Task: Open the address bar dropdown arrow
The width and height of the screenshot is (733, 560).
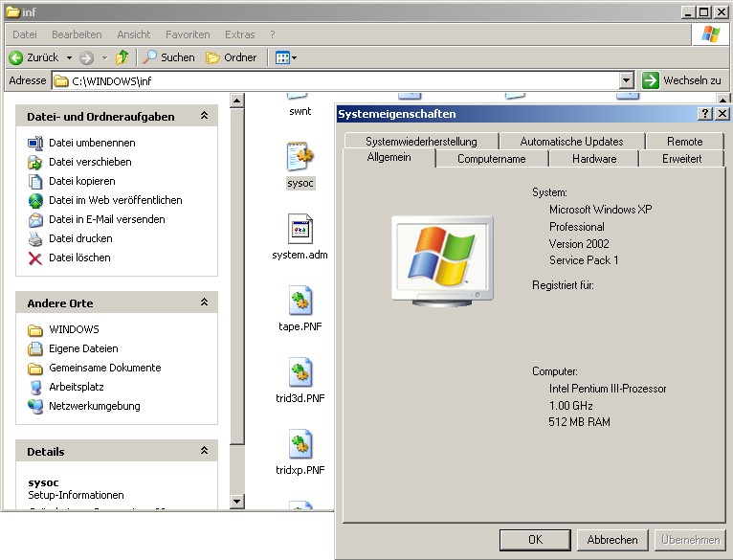Action: (x=627, y=81)
